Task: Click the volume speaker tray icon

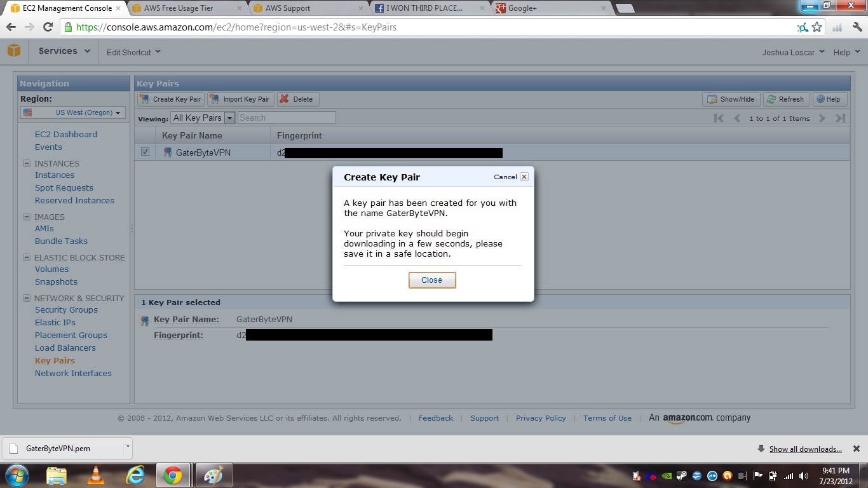Action: 803,476
